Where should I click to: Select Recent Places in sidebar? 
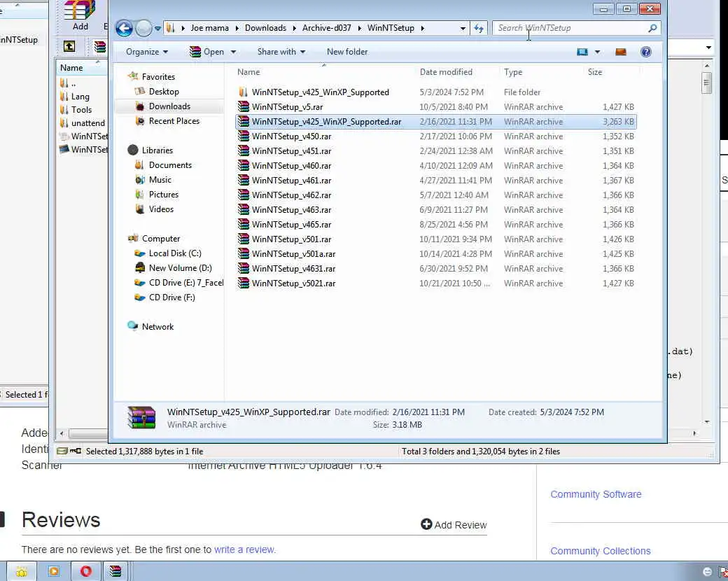coord(174,121)
